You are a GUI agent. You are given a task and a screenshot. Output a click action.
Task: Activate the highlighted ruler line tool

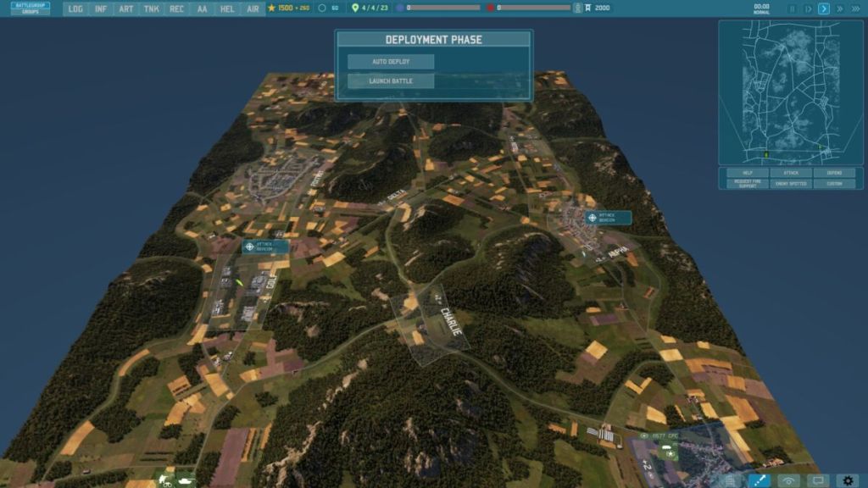[x=759, y=480]
